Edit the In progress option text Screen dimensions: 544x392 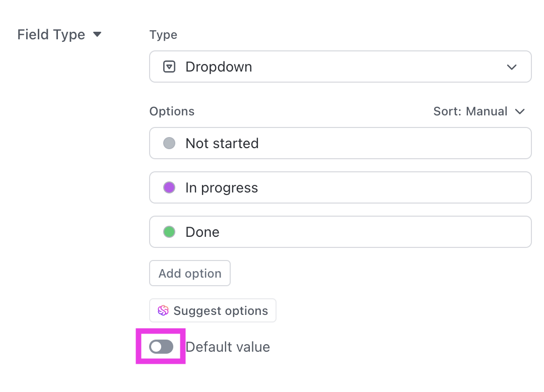222,187
